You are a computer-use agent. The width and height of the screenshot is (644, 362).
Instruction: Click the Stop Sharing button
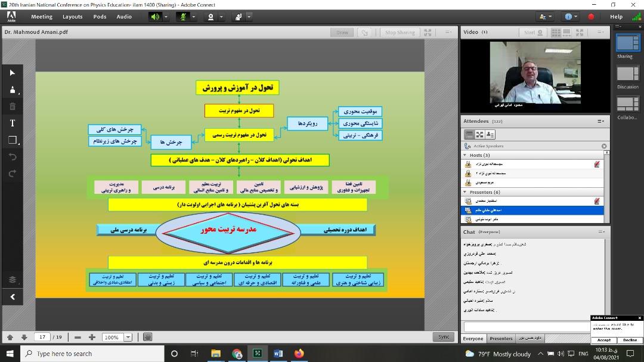(x=400, y=33)
